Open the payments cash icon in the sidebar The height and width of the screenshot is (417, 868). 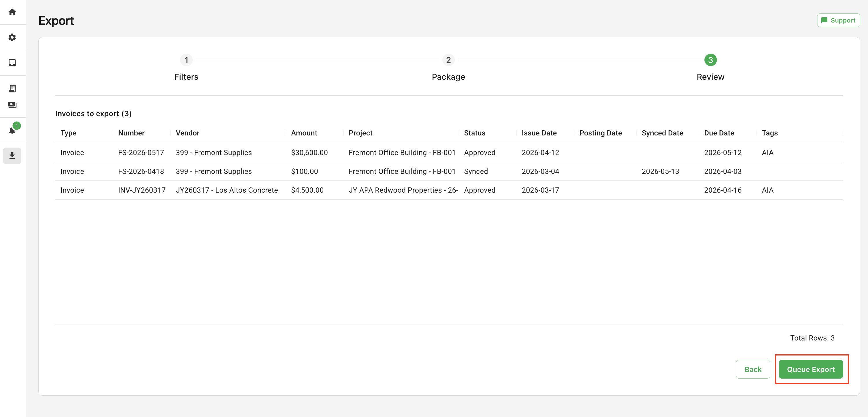tap(12, 105)
